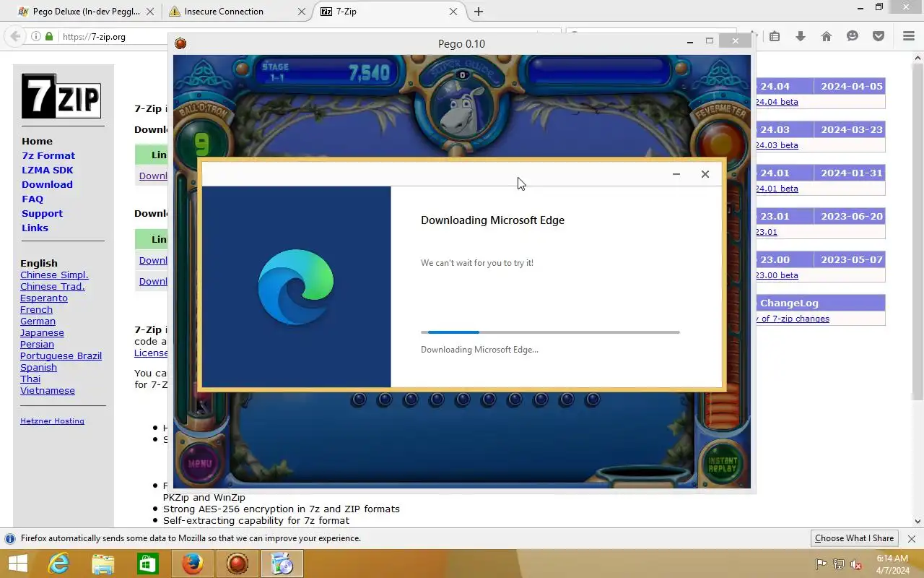The width and height of the screenshot is (924, 578).
Task: Open the Firefox downloads arrow icon
Action: click(801, 36)
